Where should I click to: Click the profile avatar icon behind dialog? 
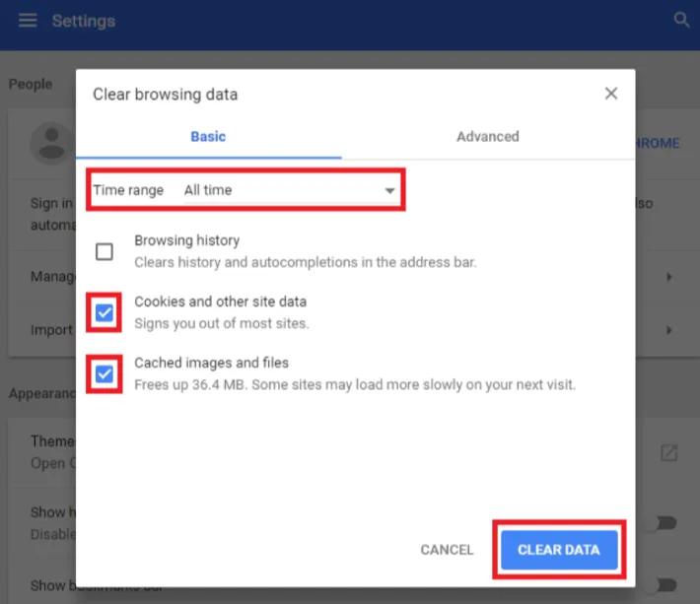(x=52, y=144)
